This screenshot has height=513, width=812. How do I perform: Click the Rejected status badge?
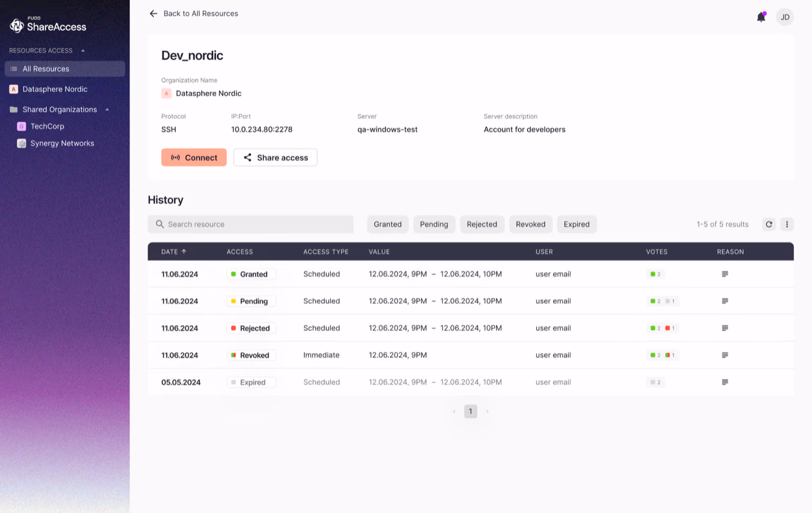(x=252, y=328)
